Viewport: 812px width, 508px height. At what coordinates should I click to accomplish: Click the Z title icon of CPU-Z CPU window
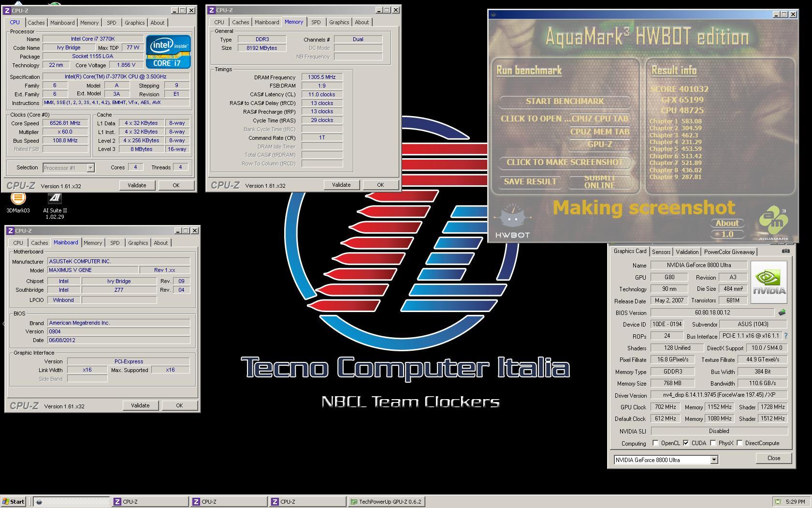(x=8, y=10)
